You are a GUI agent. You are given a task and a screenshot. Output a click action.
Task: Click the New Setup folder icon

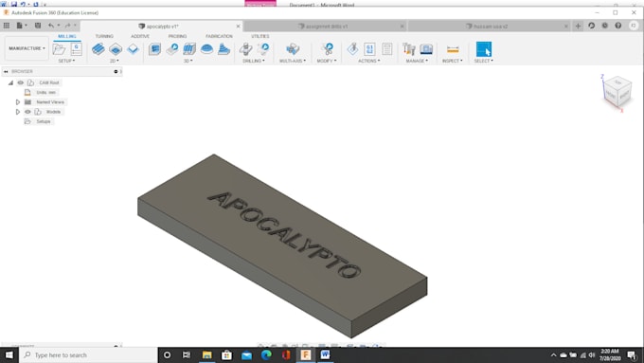pyautogui.click(x=59, y=49)
